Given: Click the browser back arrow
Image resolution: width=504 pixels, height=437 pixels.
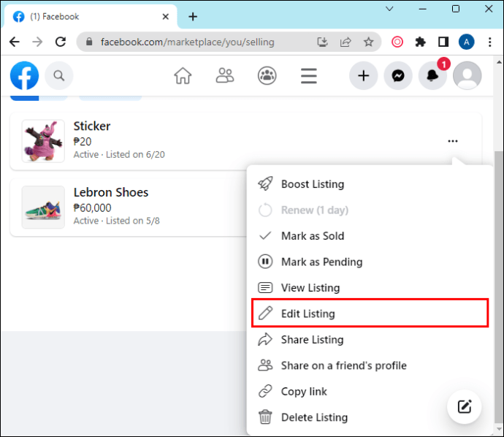Looking at the screenshot, I should (15, 42).
